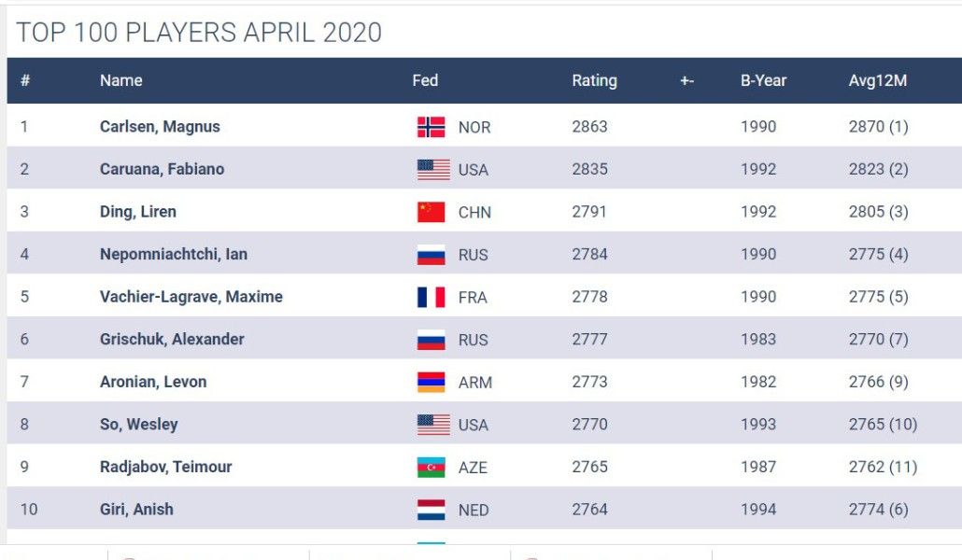Click the Russian flag in Grischuk's row
The image size is (962, 560).
[x=431, y=340]
